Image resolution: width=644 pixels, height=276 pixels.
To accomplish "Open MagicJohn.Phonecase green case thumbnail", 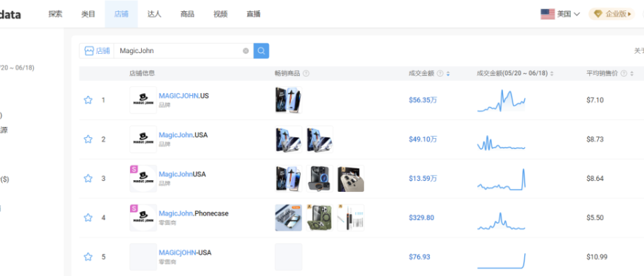I will pyautogui.click(x=320, y=218).
